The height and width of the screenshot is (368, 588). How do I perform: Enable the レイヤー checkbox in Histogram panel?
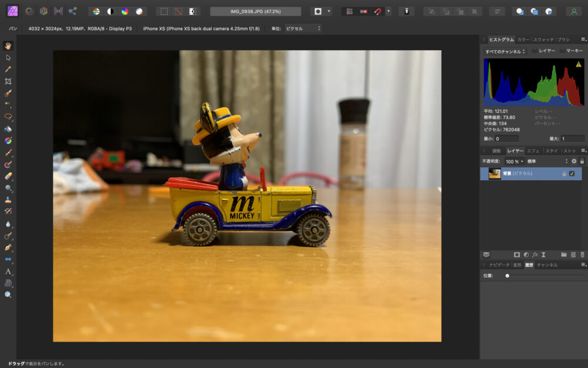(x=535, y=50)
